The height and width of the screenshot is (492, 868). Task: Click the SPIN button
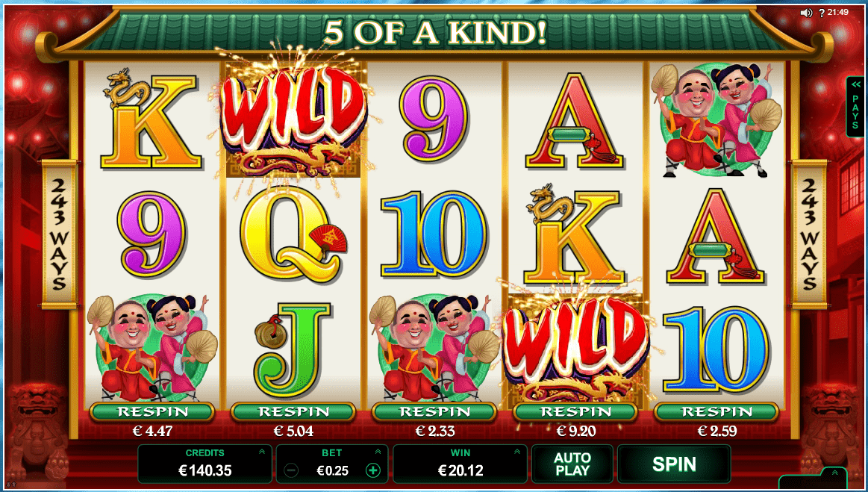pos(674,464)
